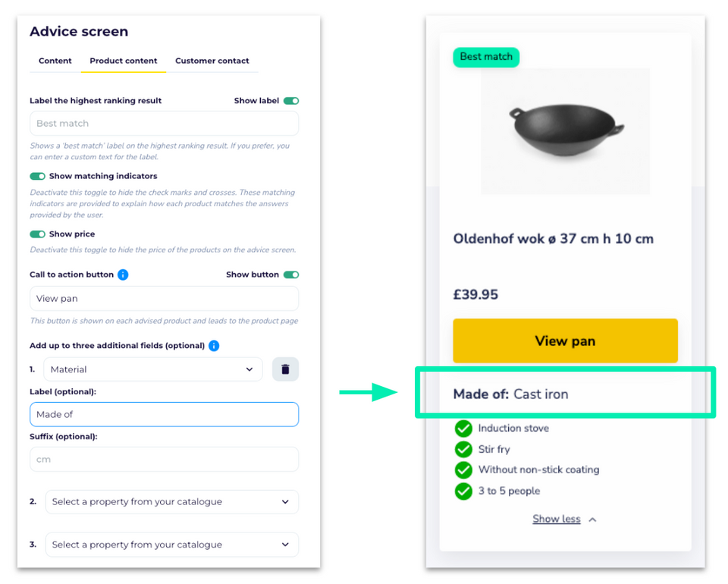Open the third catalogue property dropdown
Viewport: 728px width, 584px height.
pyautogui.click(x=172, y=545)
